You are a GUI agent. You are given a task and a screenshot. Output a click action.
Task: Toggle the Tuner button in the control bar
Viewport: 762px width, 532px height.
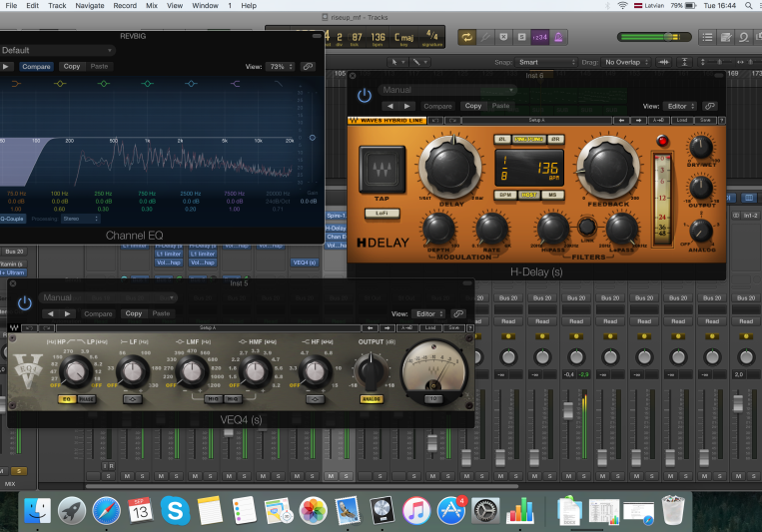pyautogui.click(x=485, y=37)
